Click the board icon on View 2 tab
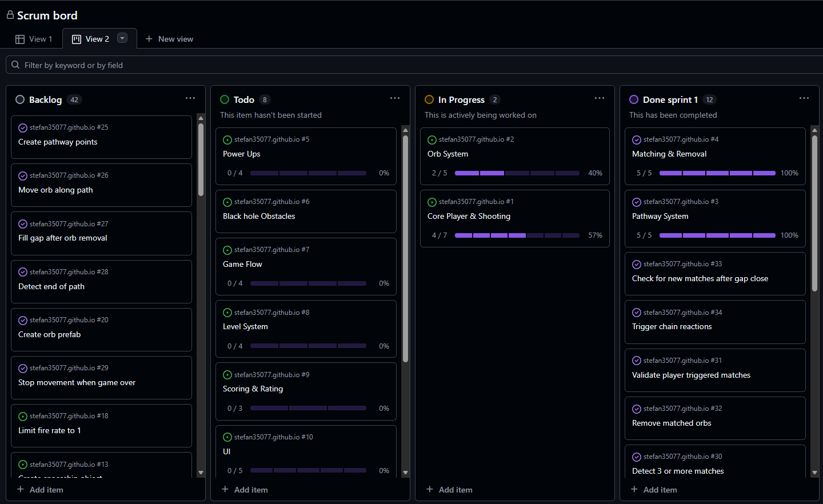Screen dimensions: 823x504 pyautogui.click(x=77, y=39)
